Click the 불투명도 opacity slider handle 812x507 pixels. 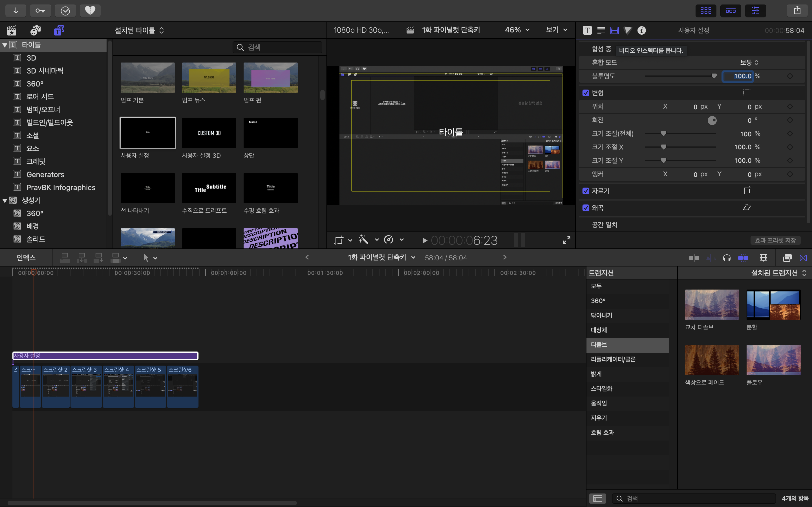pos(714,76)
